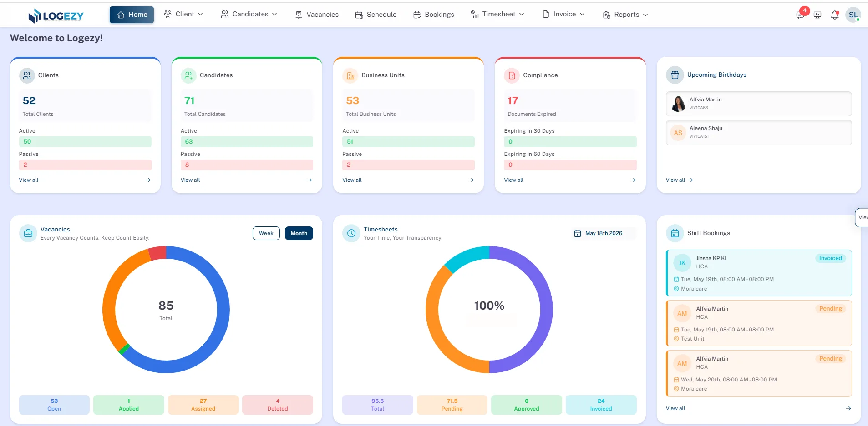Expand the Client dropdown menu

coord(183,14)
